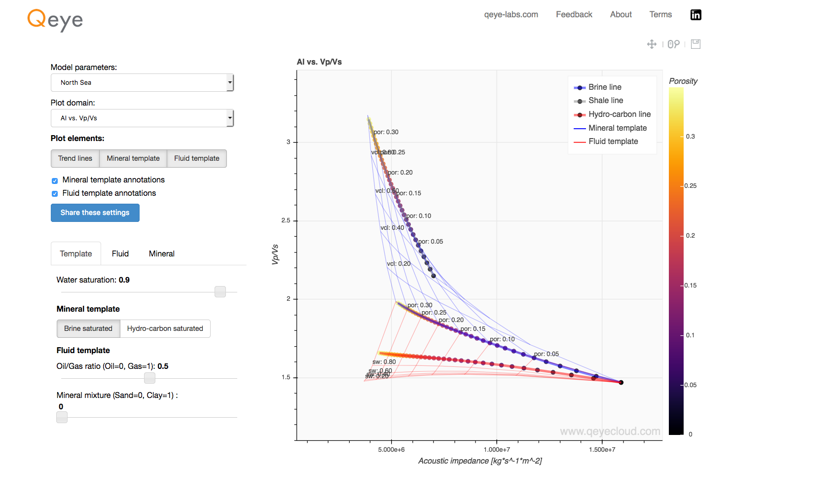Select the wheel zoom tool icon

[673, 44]
